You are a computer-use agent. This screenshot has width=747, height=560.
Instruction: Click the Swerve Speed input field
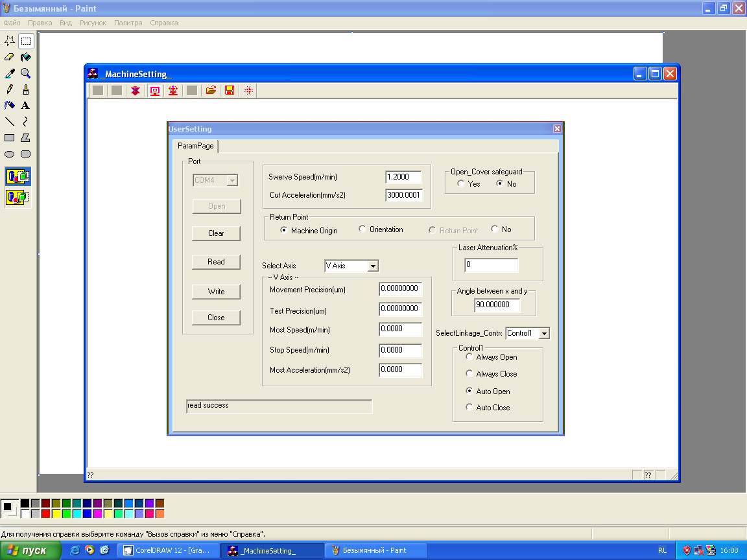tap(403, 177)
